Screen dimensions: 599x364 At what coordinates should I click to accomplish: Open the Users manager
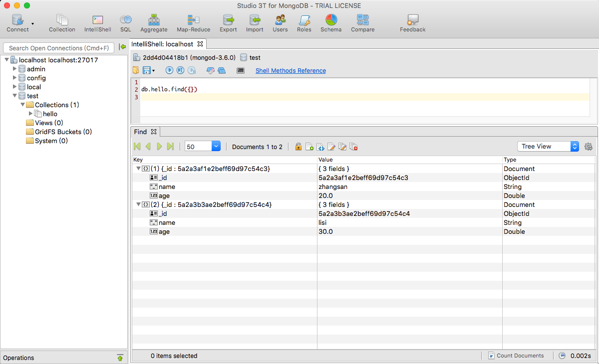[280, 23]
